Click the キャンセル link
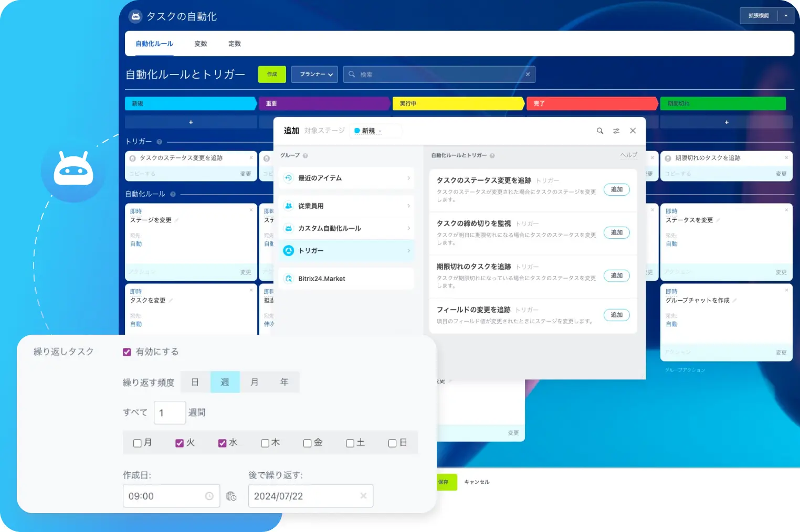 (x=477, y=482)
